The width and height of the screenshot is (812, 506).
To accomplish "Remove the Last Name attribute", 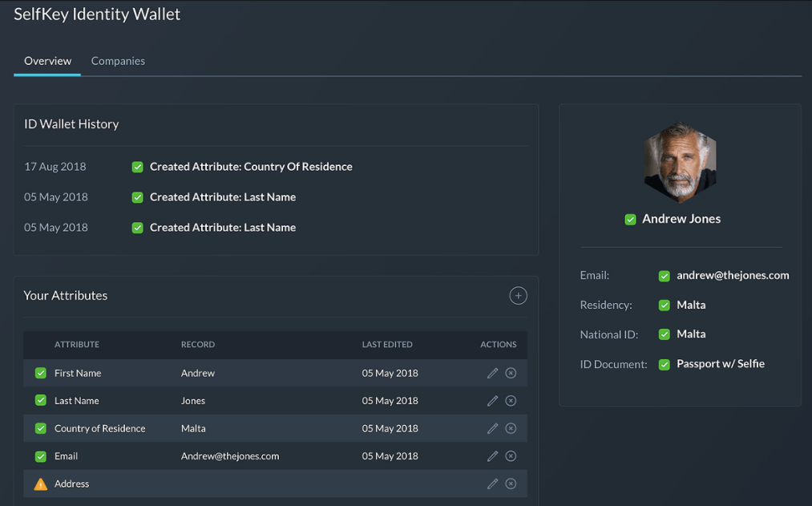I will click(511, 401).
